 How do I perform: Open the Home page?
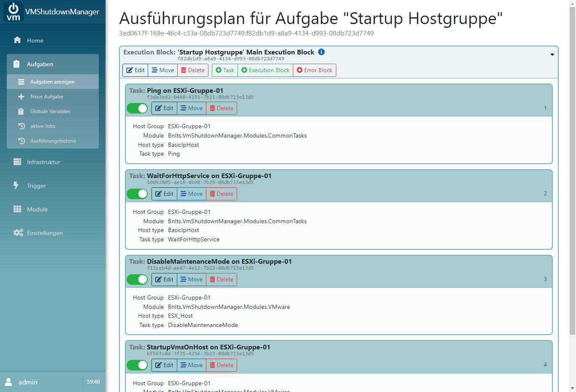click(x=53, y=41)
